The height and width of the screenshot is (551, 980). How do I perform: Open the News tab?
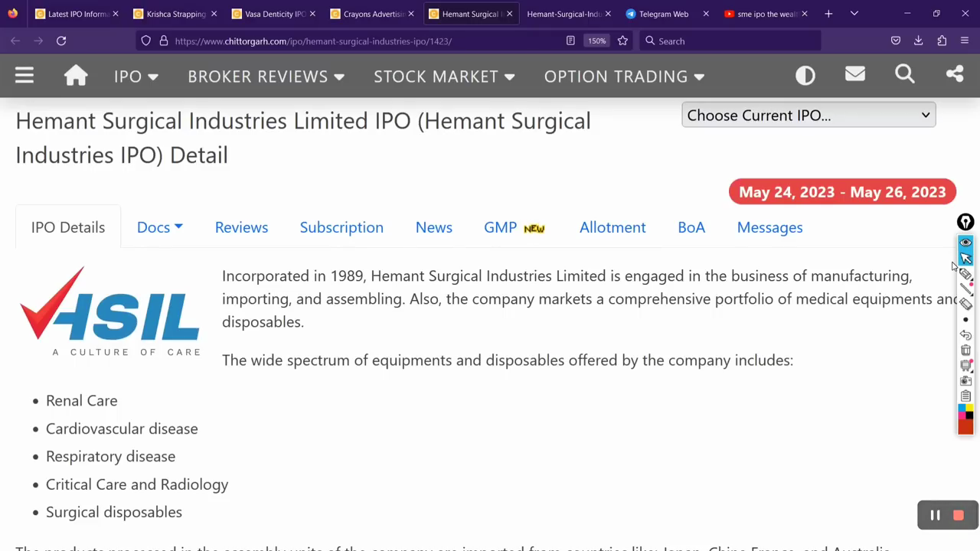pyautogui.click(x=433, y=227)
